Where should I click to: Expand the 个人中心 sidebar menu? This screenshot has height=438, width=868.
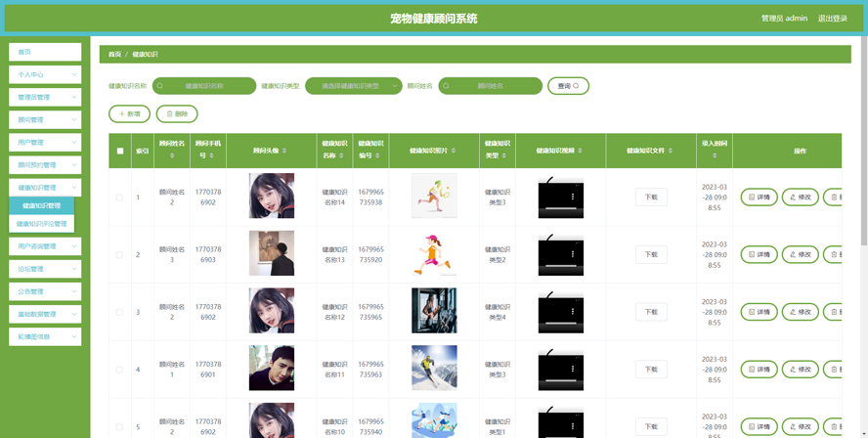pos(45,74)
